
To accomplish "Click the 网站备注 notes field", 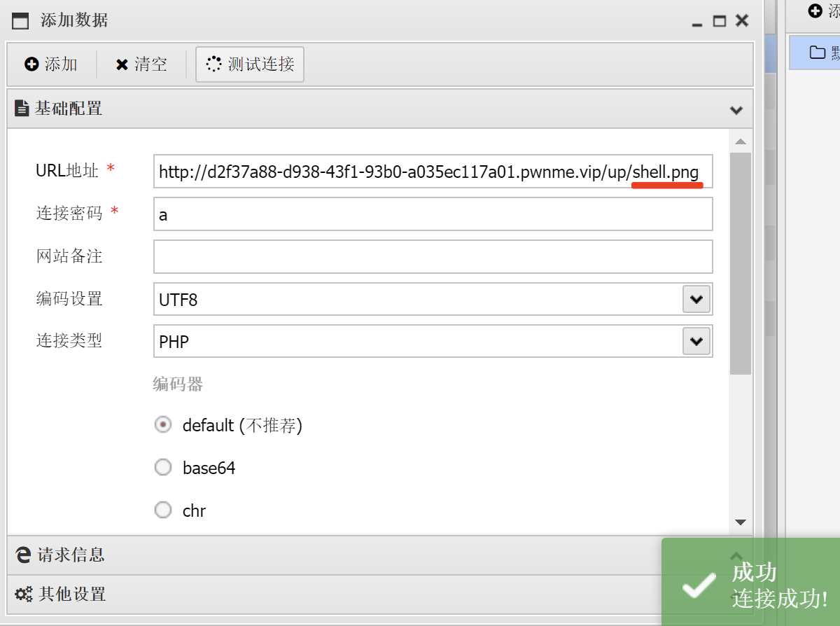I will click(433, 257).
